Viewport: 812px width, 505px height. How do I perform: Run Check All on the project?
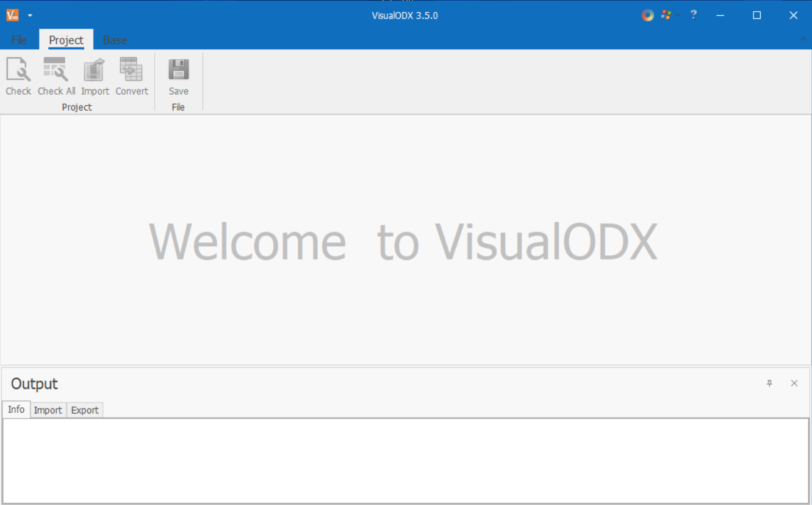coord(56,76)
